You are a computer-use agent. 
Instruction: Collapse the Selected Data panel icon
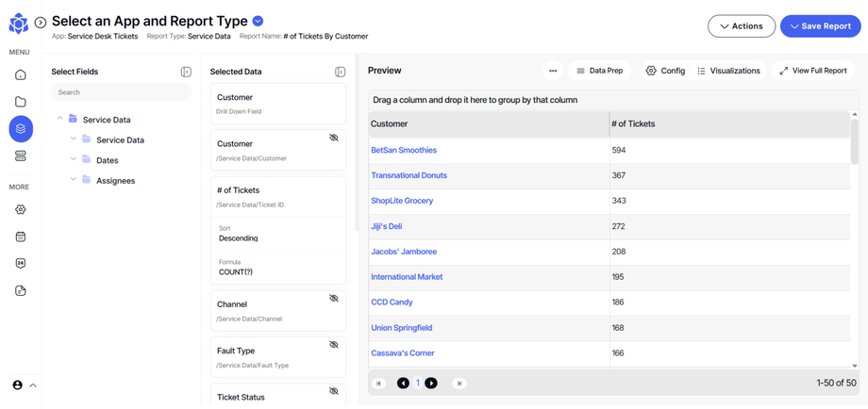[341, 72]
